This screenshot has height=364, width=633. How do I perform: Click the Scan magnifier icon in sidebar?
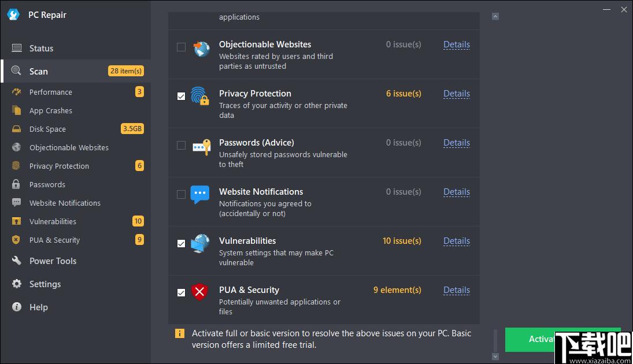tap(16, 70)
